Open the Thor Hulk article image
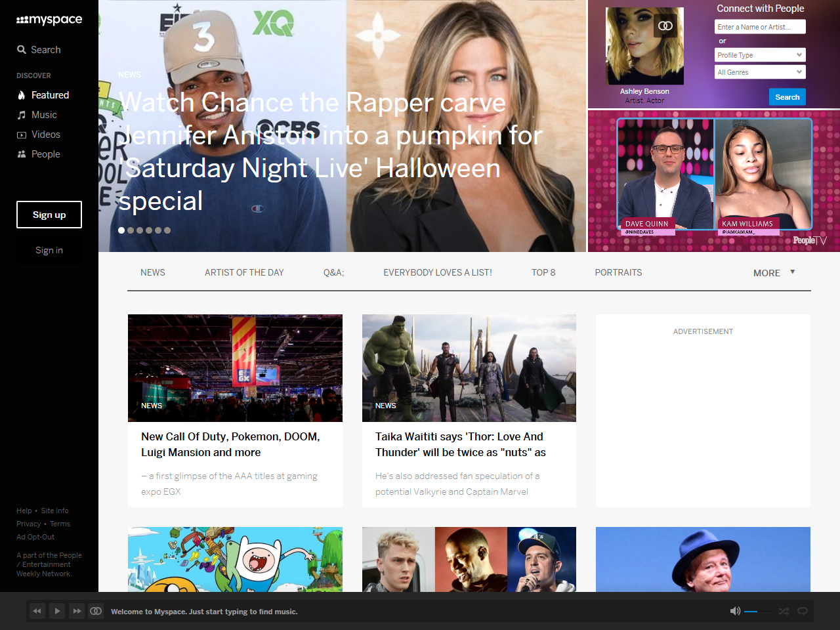Image resolution: width=840 pixels, height=630 pixels. coord(469,368)
